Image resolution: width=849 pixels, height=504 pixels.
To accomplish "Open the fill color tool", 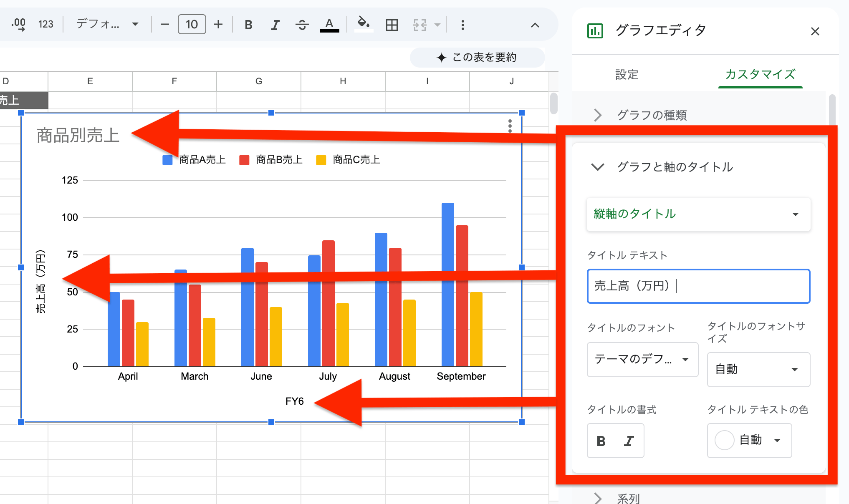I will [364, 24].
